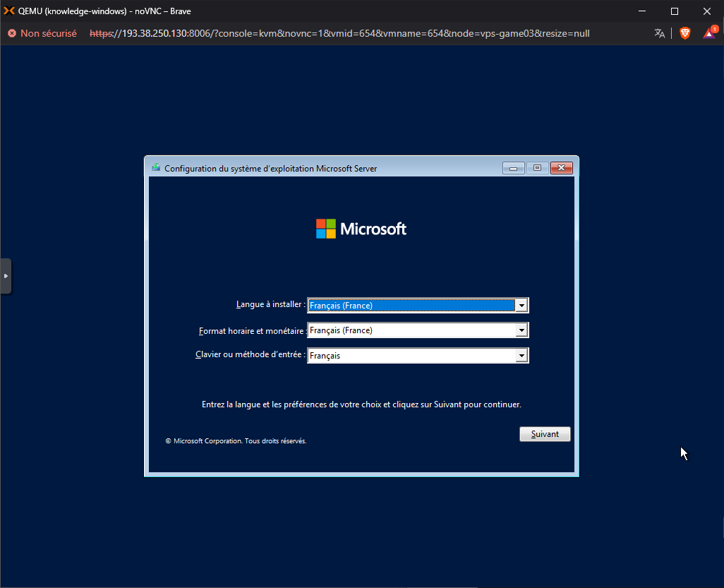
Task: Close the Microsoft Server setup dialog
Action: 562,168
